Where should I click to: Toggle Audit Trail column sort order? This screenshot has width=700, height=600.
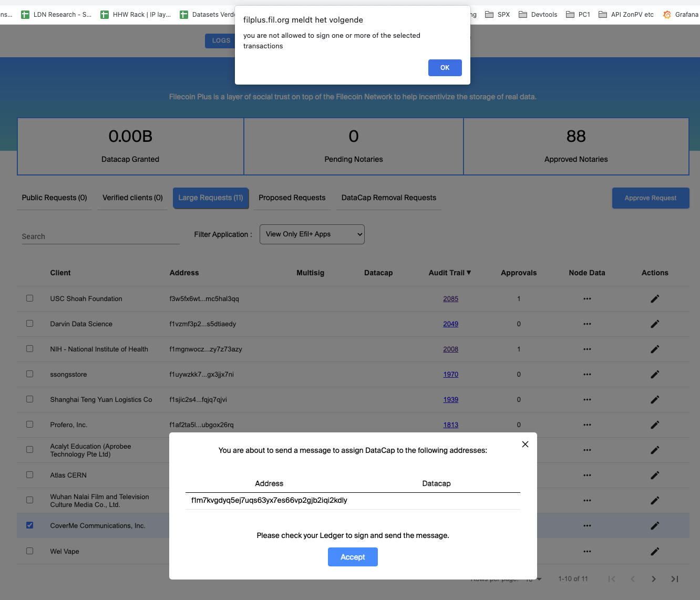click(x=450, y=273)
